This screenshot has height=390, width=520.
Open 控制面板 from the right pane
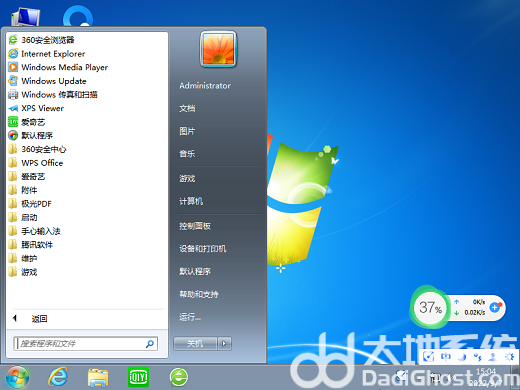[195, 226]
